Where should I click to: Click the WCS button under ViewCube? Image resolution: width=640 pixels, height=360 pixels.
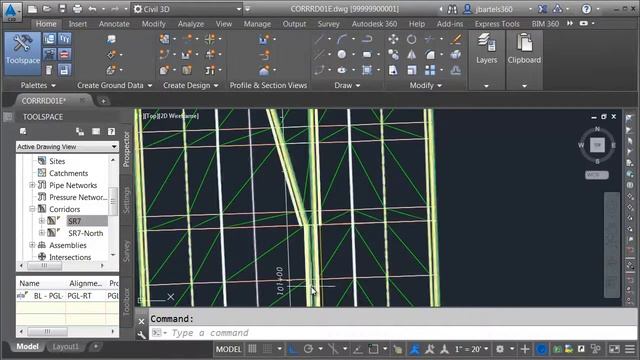point(597,175)
